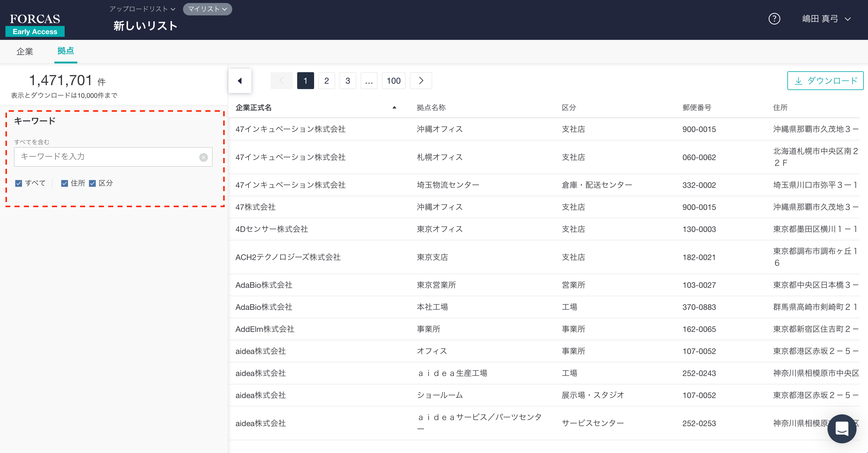This screenshot has height=453, width=868.
Task: Toggle the 区分 checkbox
Action: pyautogui.click(x=92, y=183)
